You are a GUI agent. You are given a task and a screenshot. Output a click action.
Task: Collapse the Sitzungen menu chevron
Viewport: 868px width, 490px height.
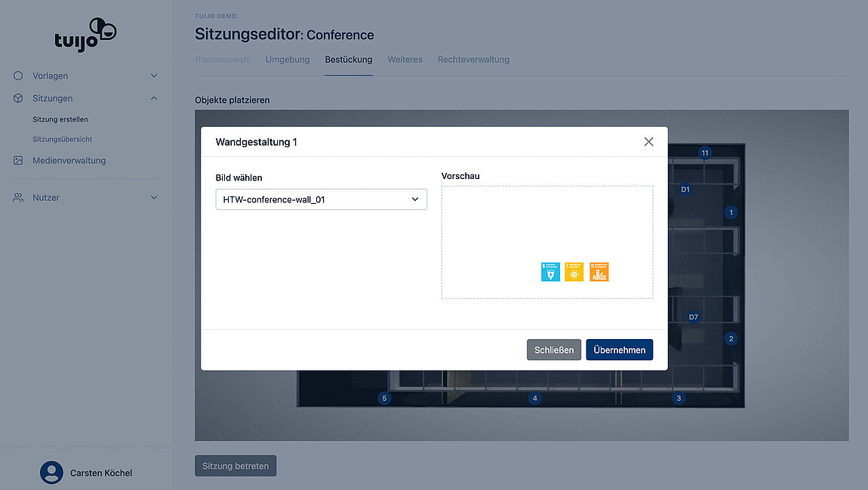[x=154, y=98]
